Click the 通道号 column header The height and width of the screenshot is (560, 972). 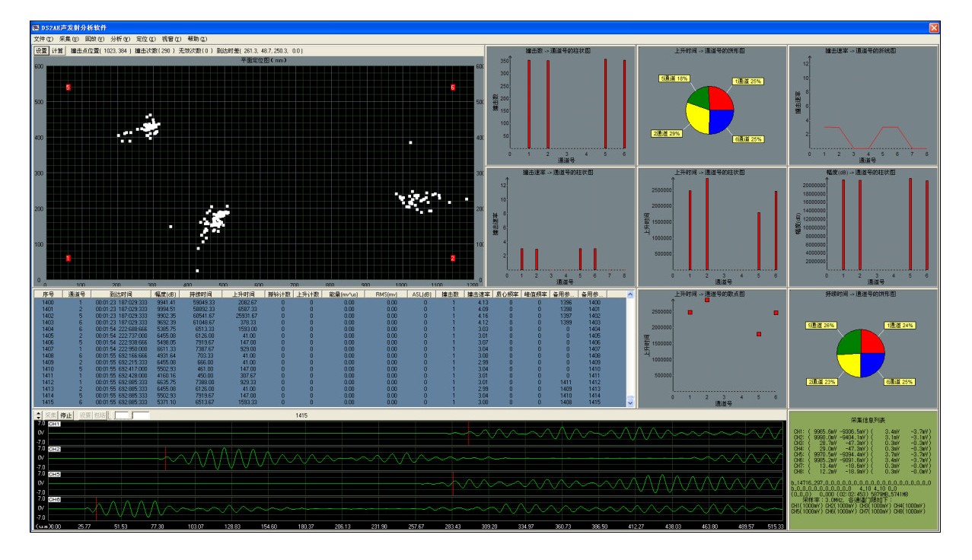pyautogui.click(x=77, y=293)
